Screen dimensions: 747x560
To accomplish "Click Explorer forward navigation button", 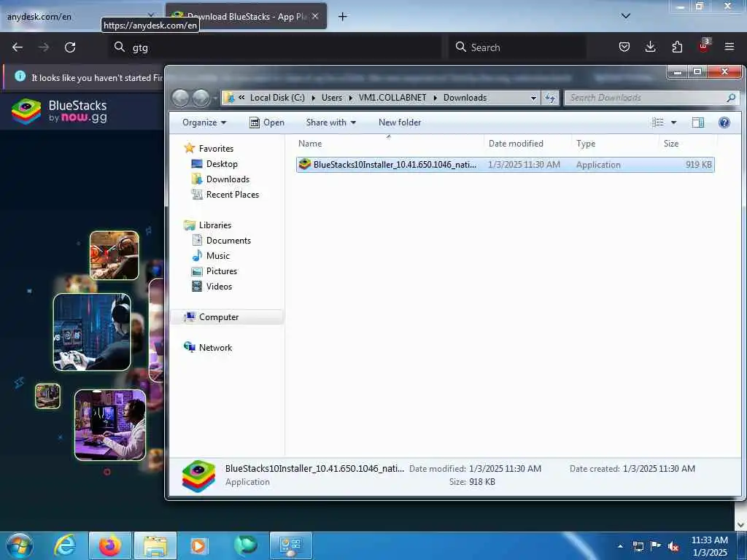I will (x=201, y=98).
